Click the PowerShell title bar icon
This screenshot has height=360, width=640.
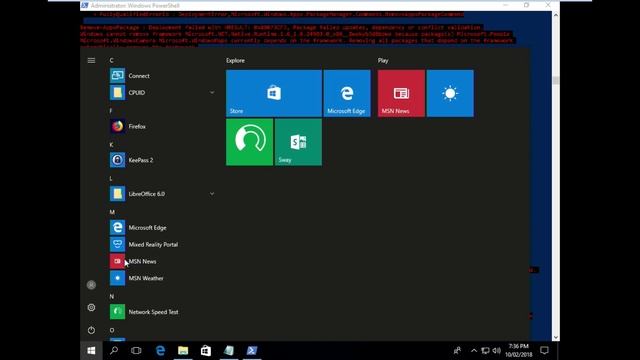pyautogui.click(x=85, y=5)
